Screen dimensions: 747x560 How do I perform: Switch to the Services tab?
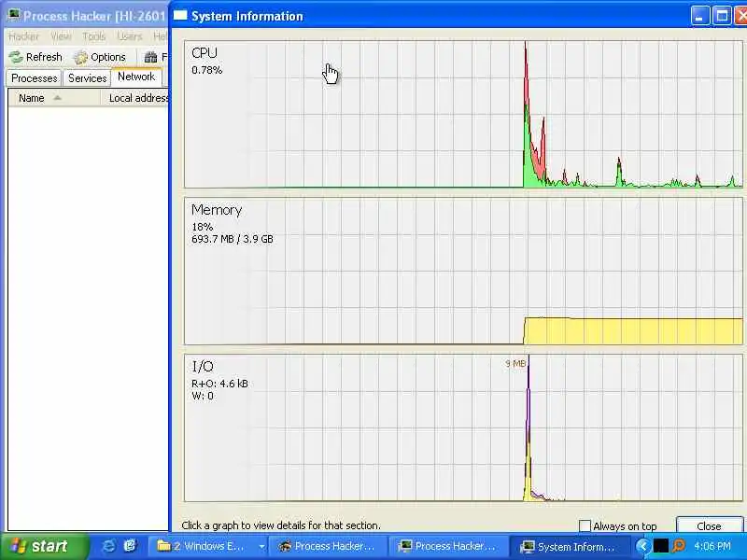click(x=87, y=78)
